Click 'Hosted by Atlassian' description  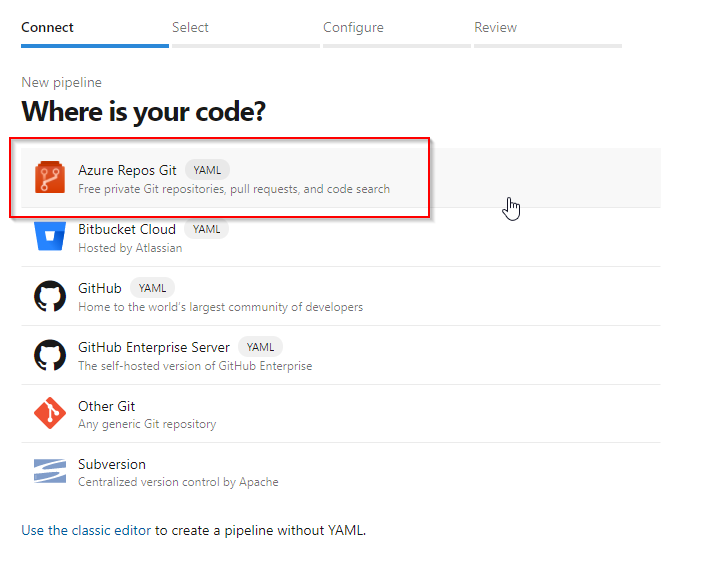click(130, 248)
